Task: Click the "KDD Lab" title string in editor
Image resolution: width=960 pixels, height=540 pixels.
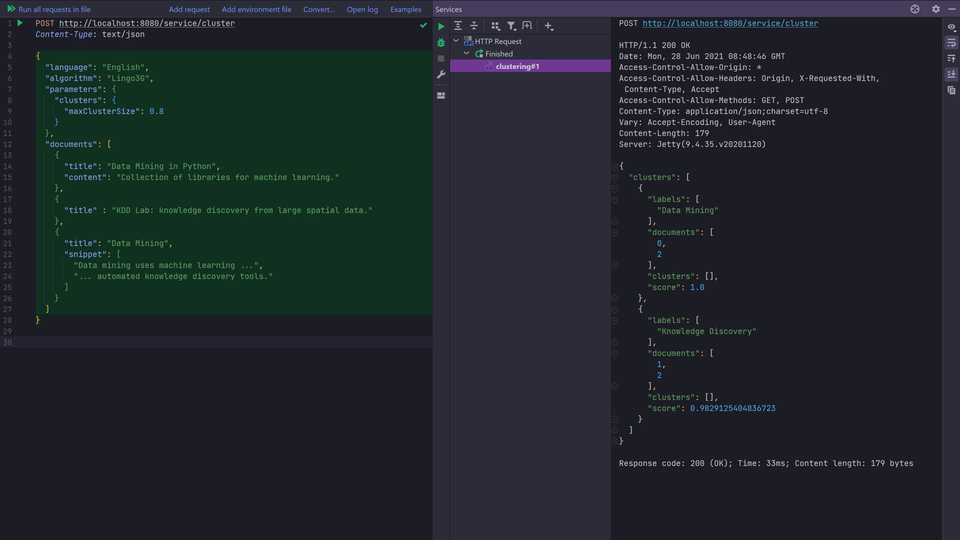Action: point(242,211)
